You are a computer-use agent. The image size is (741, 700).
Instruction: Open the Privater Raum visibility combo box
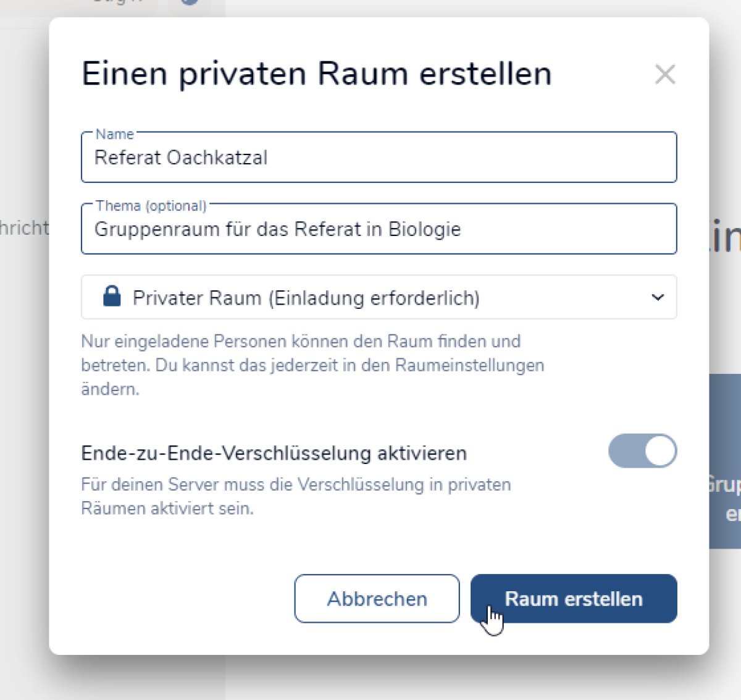coord(378,298)
